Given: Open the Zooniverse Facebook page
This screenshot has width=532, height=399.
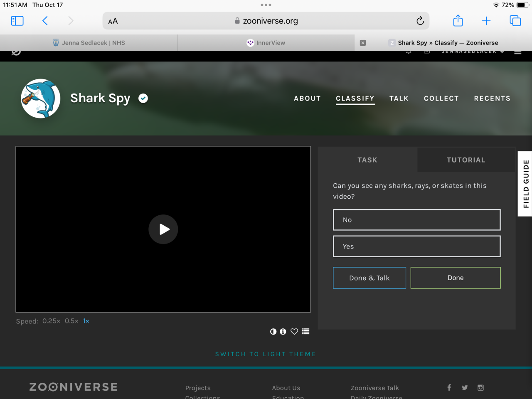Looking at the screenshot, I should 449,387.
